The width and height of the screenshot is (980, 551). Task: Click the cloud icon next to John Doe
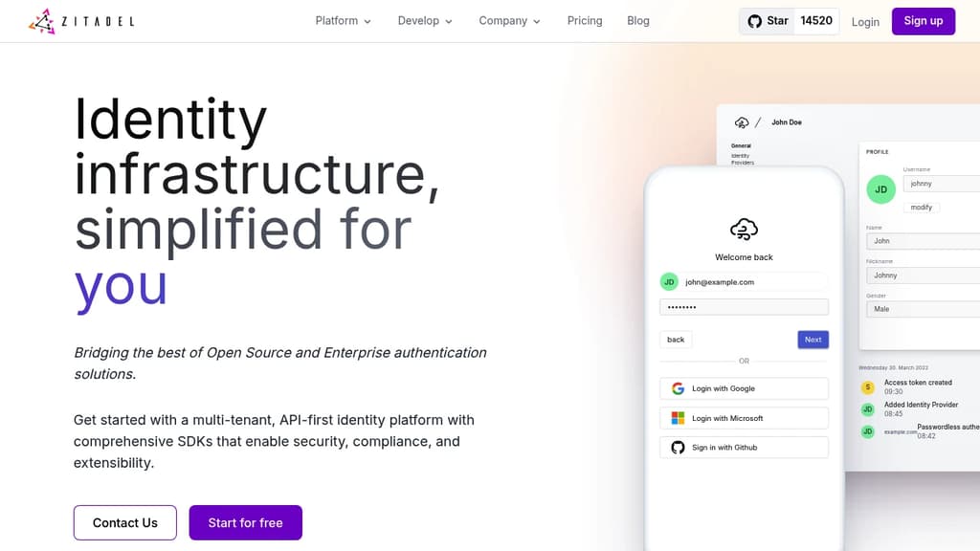(742, 122)
